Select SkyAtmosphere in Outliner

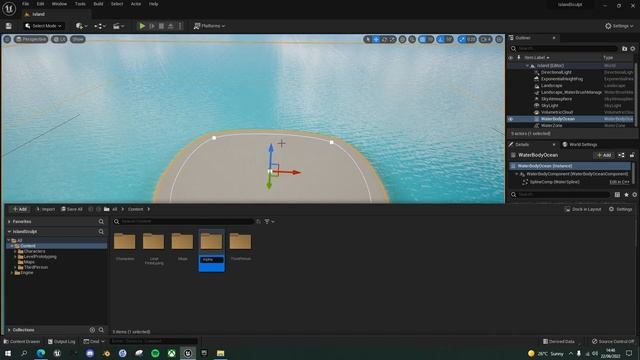(x=556, y=99)
